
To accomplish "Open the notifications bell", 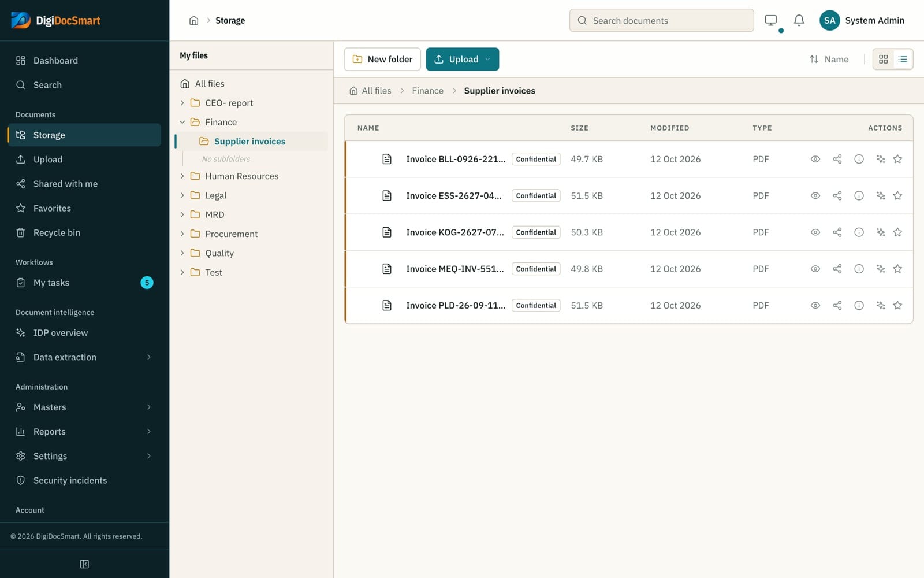I will (x=799, y=20).
